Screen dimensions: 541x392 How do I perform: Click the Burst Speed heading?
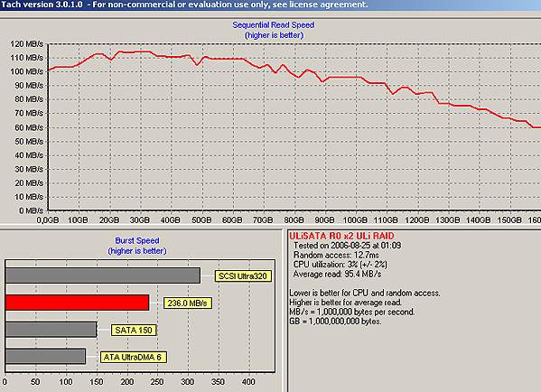click(x=137, y=240)
